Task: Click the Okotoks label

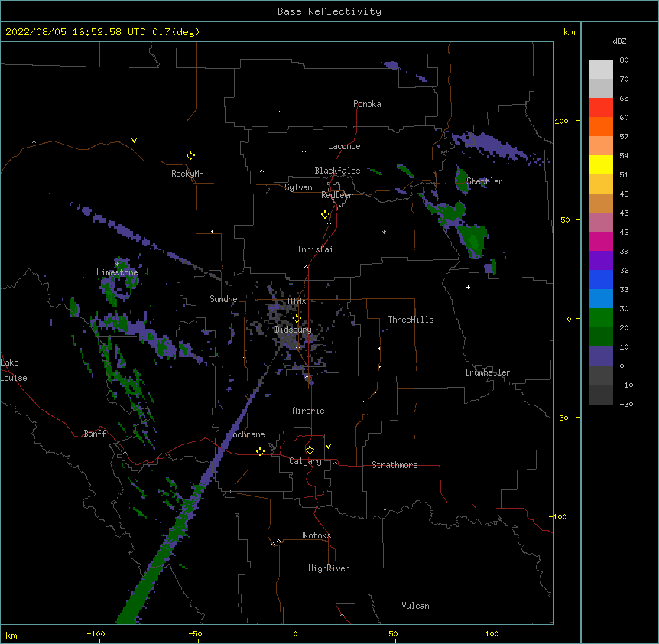Action: (315, 535)
